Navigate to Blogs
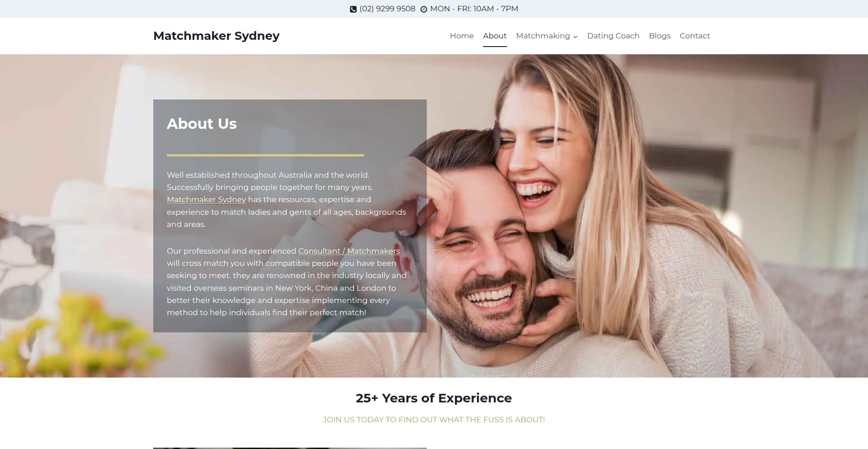 click(660, 36)
